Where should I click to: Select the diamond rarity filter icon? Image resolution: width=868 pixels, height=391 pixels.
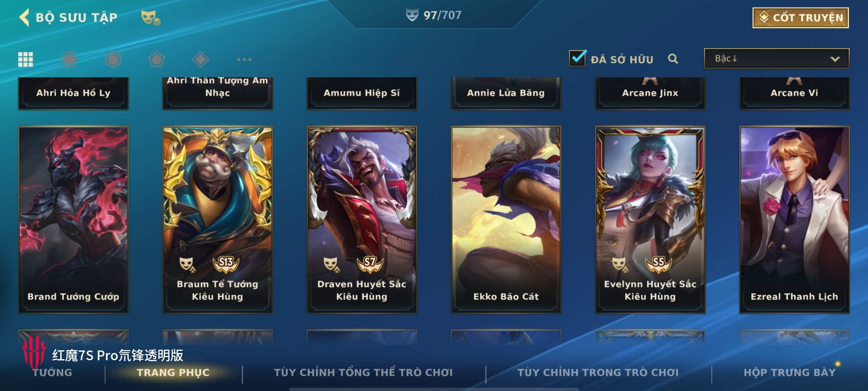[200, 59]
